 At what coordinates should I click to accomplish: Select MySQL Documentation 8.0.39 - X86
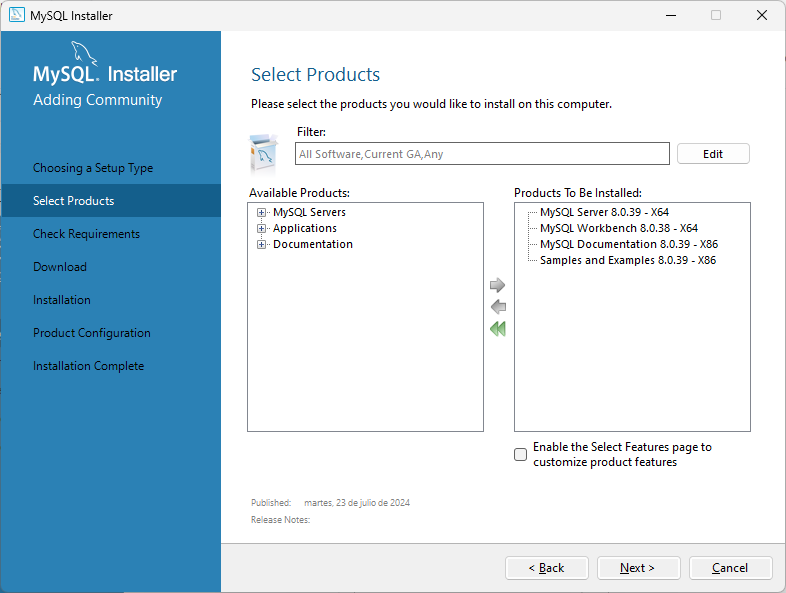[629, 244]
